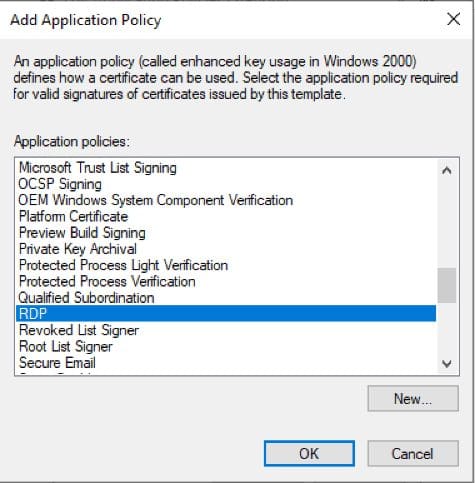The width and height of the screenshot is (475, 483).
Task: Click the scrollbar up arrow
Action: point(447,171)
